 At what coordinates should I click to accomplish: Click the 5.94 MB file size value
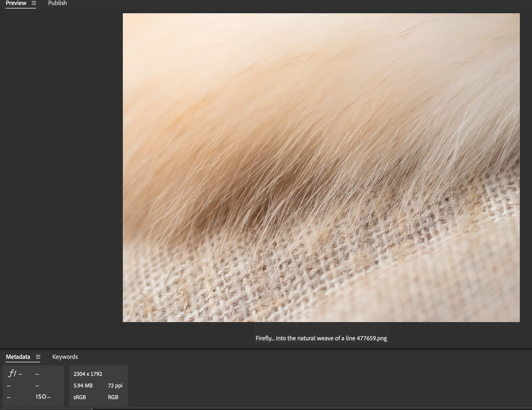83,386
